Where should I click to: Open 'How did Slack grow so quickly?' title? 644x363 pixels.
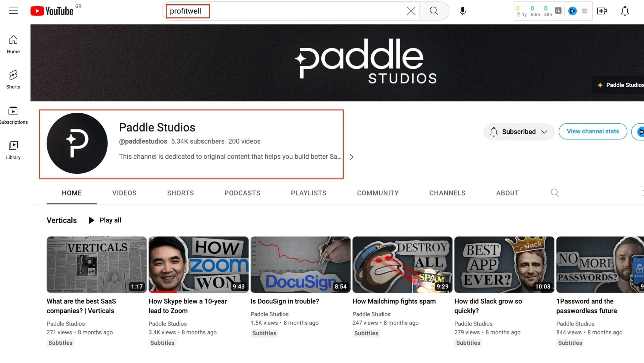tap(488, 306)
